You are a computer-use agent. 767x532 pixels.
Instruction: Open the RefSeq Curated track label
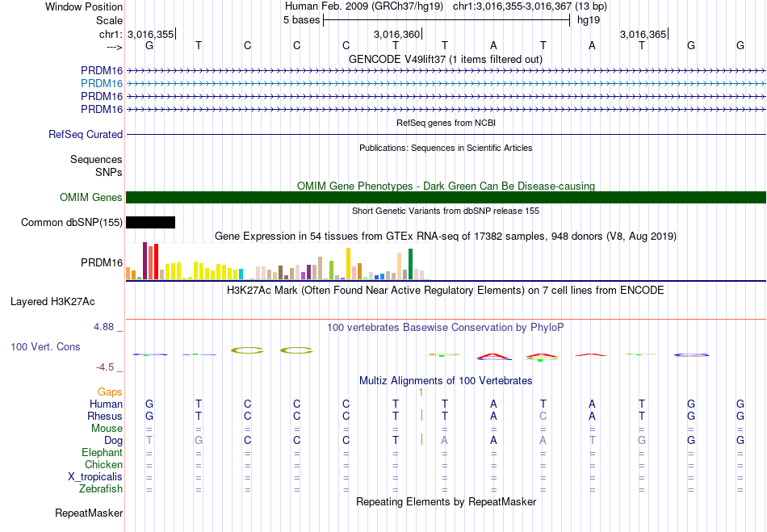click(85, 135)
